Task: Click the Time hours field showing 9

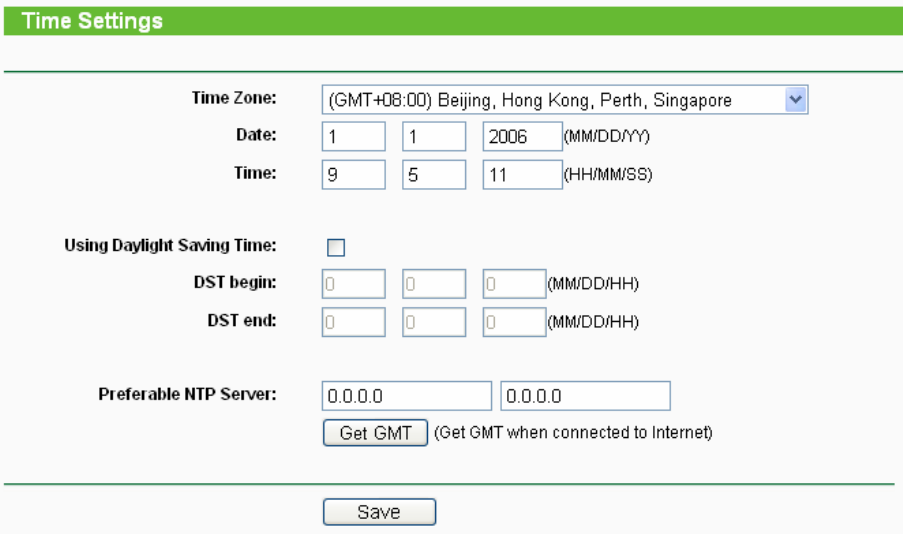Action: pyautogui.click(x=354, y=175)
